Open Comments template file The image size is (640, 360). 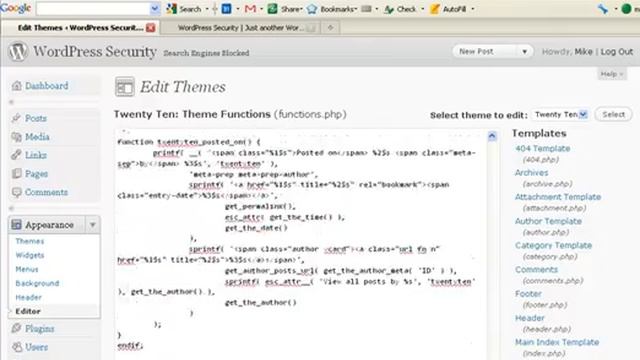coord(536,270)
